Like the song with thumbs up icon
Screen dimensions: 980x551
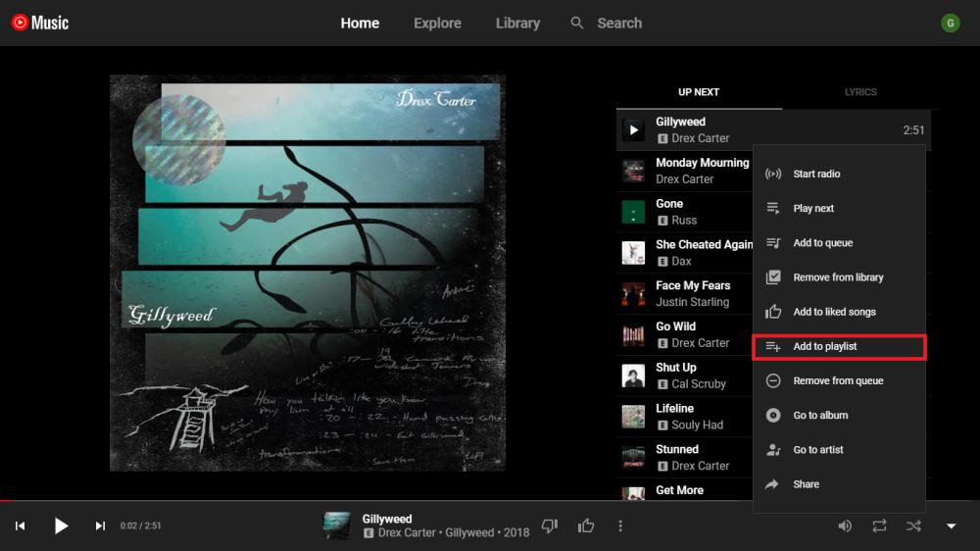(x=586, y=526)
